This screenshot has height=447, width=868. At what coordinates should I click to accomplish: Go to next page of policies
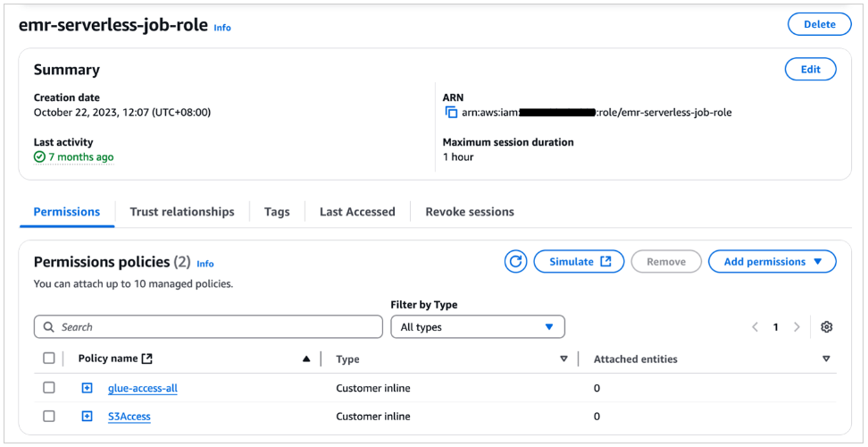[x=797, y=327]
